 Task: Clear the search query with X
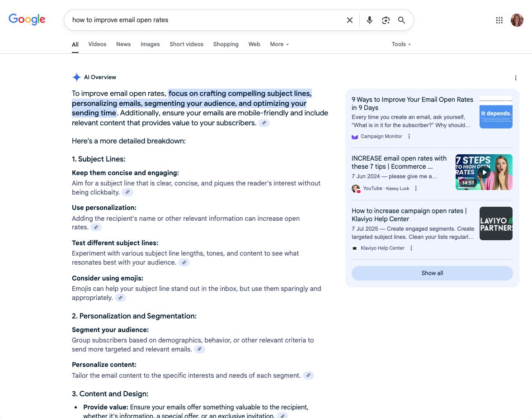pos(350,20)
